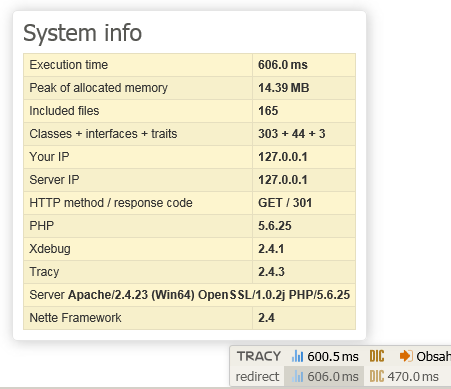
Task: Select the 606.0 ms value in the table
Action: point(283,65)
